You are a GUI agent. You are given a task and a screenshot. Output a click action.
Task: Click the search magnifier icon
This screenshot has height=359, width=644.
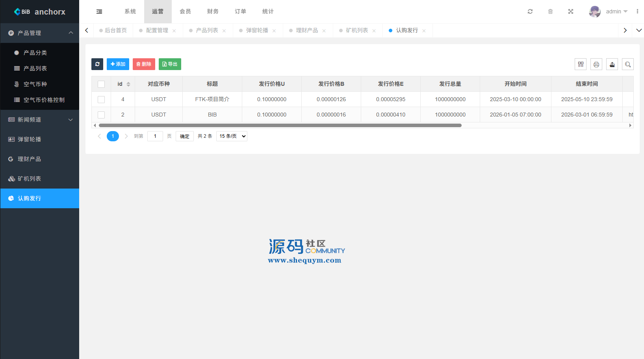point(628,65)
